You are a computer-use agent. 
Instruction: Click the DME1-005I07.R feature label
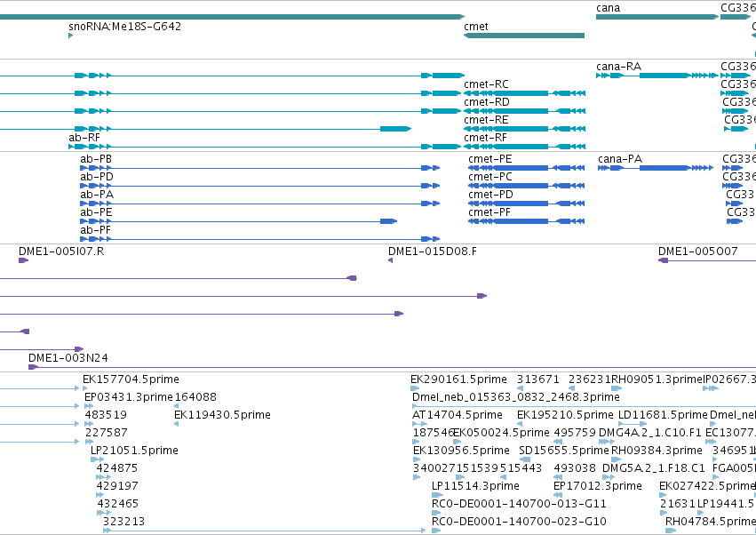click(61, 252)
